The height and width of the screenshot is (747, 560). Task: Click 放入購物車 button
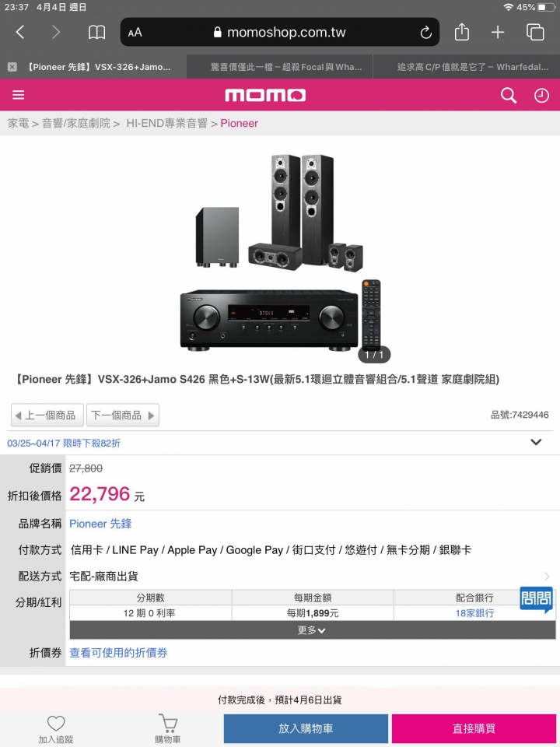click(x=306, y=728)
